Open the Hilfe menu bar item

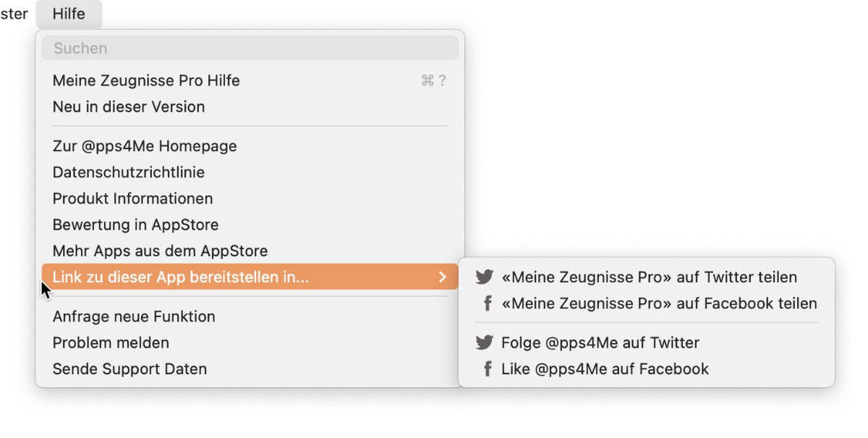click(x=69, y=14)
